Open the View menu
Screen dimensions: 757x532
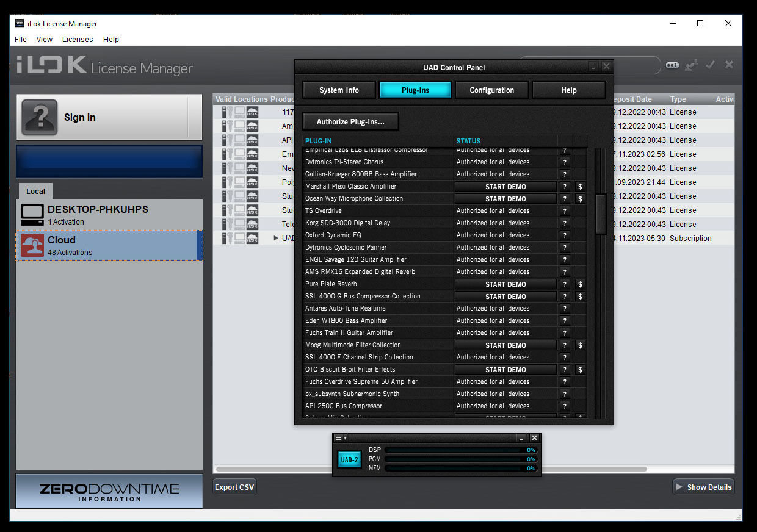[45, 40]
